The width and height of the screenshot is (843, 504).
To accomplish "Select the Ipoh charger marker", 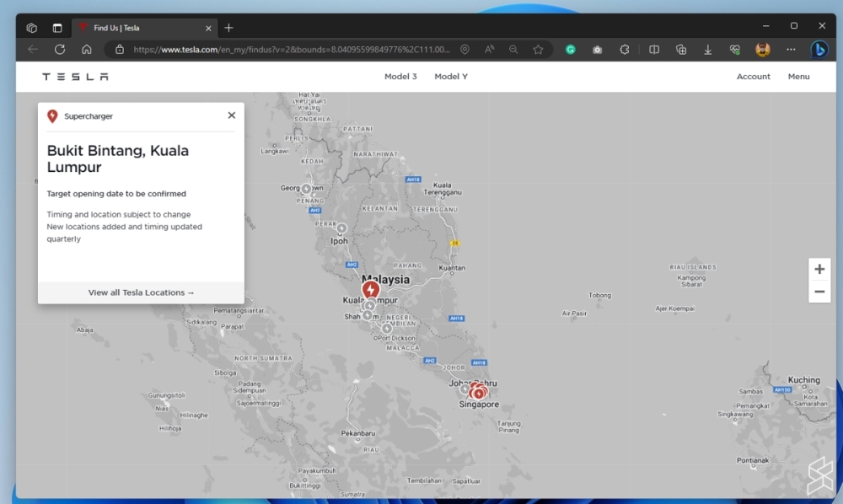I will point(341,228).
